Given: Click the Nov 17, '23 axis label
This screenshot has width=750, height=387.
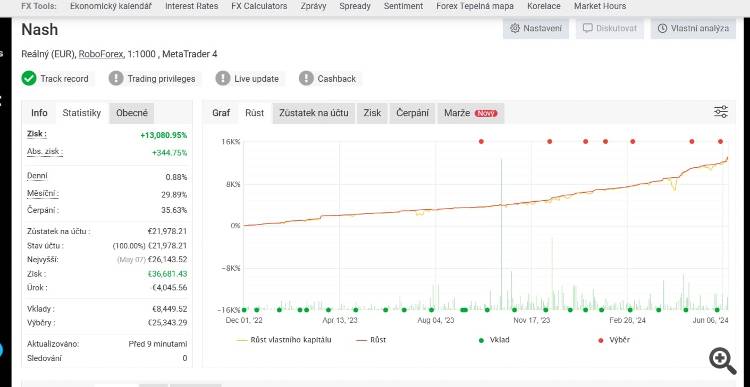Looking at the screenshot, I should [x=532, y=320].
